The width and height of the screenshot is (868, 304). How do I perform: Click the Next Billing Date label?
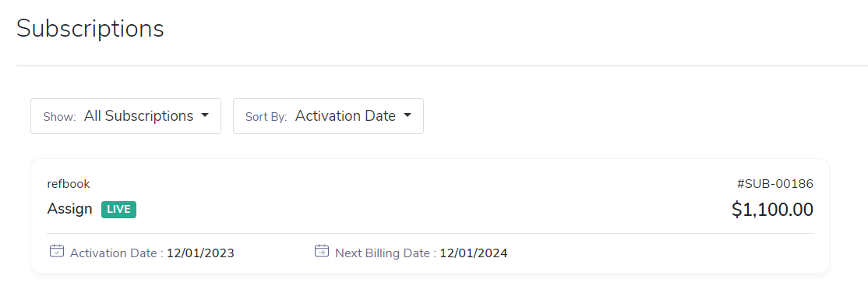pyautogui.click(x=383, y=253)
